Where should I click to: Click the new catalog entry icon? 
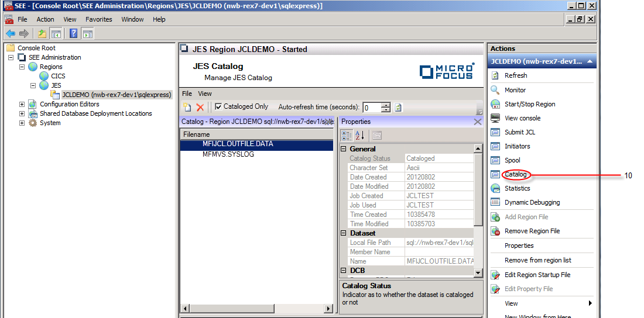(x=187, y=107)
